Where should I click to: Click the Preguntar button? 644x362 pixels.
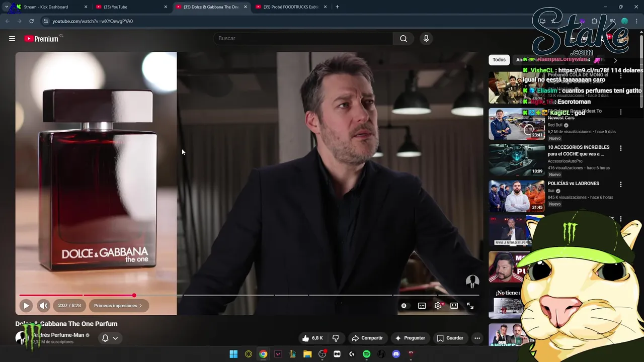point(410,338)
